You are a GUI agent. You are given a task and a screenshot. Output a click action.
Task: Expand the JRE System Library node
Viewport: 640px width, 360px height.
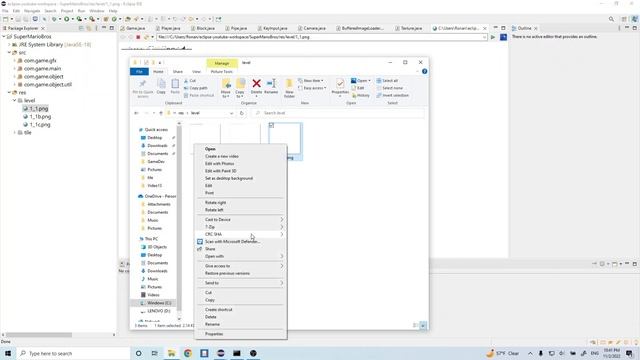click(x=9, y=44)
